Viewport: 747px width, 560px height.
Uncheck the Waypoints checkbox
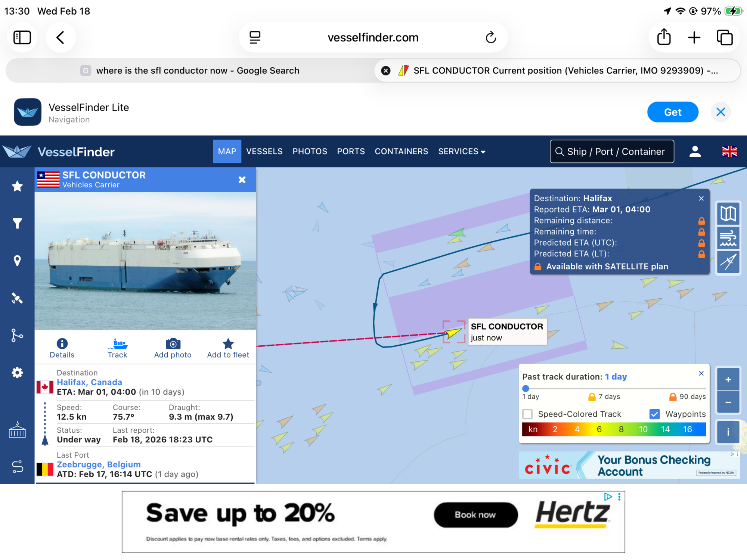point(654,414)
